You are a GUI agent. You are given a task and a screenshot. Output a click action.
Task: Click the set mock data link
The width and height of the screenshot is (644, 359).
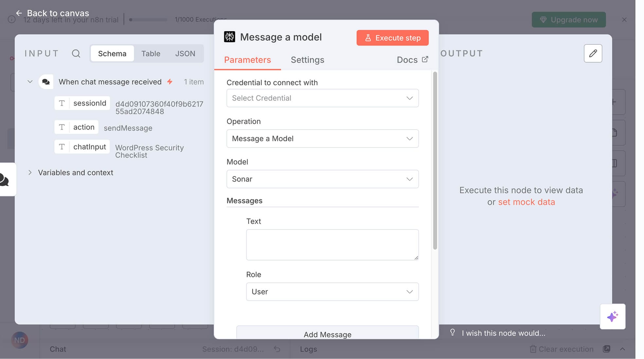tap(526, 202)
